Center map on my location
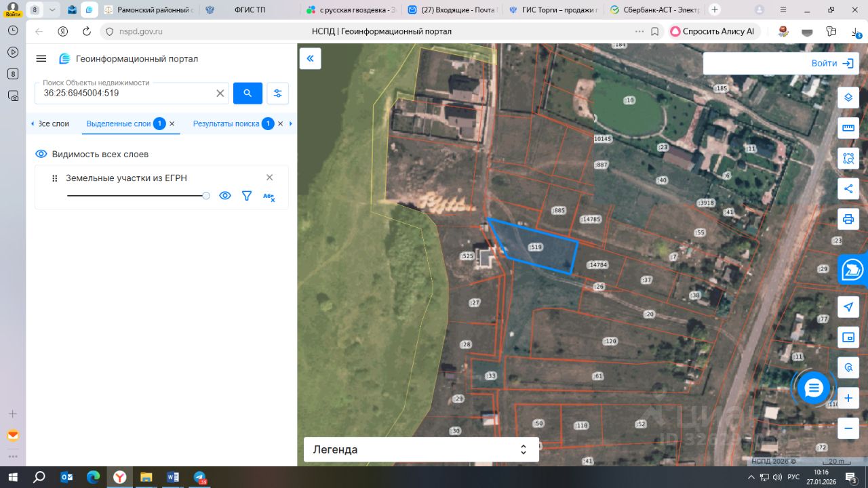 pyautogui.click(x=848, y=307)
